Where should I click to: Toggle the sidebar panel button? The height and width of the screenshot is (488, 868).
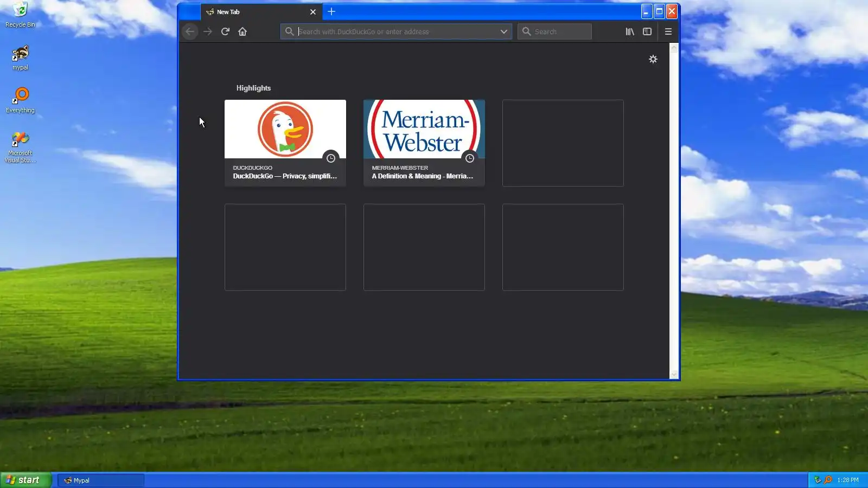point(647,31)
